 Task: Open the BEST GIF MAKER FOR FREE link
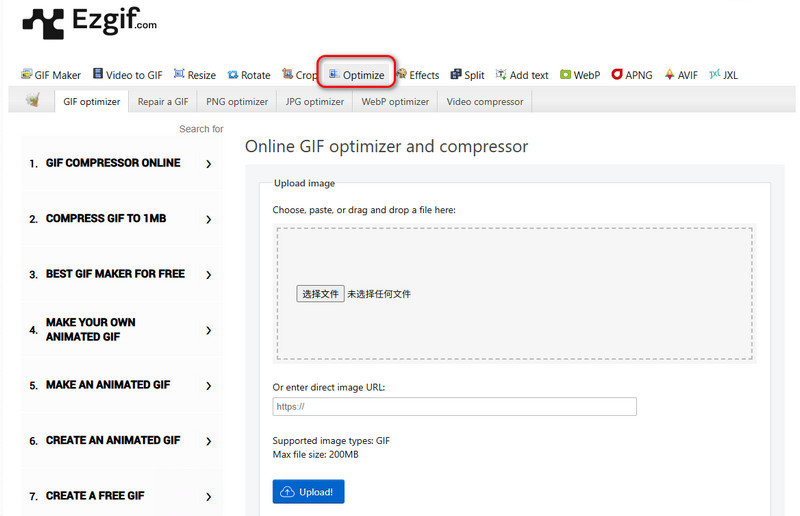click(x=115, y=274)
